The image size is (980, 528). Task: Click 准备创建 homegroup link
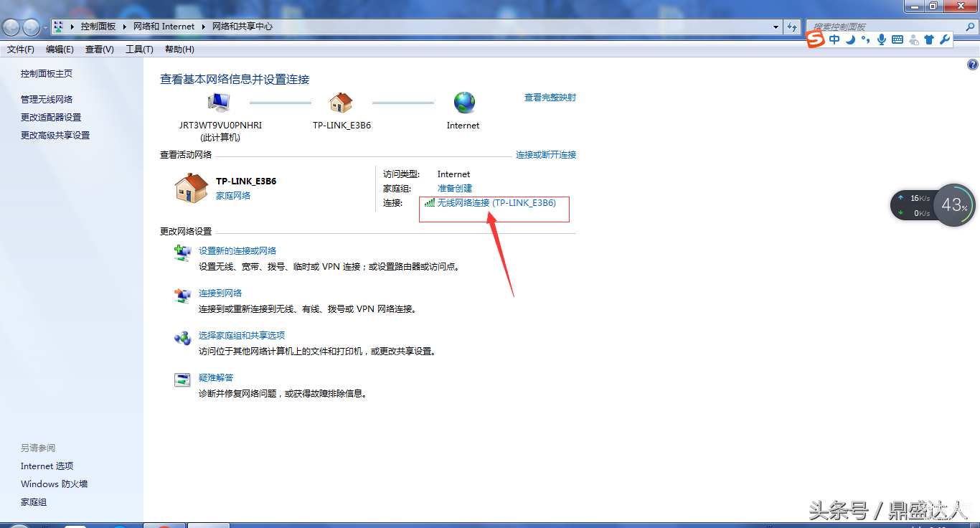pyautogui.click(x=455, y=189)
